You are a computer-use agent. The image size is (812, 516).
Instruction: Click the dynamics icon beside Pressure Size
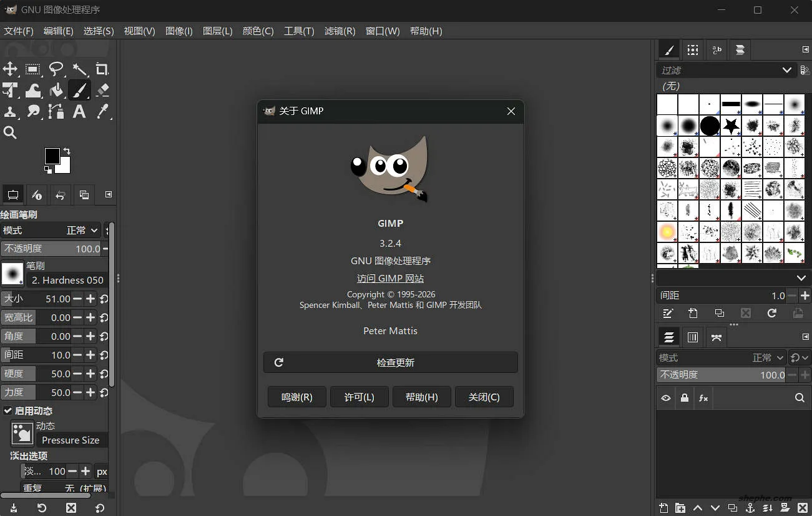click(22, 433)
